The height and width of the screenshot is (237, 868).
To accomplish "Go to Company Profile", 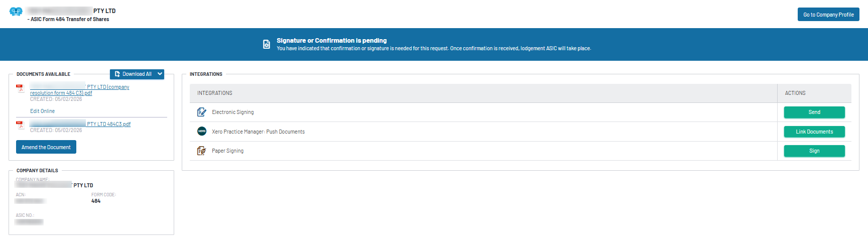I will click(x=828, y=15).
